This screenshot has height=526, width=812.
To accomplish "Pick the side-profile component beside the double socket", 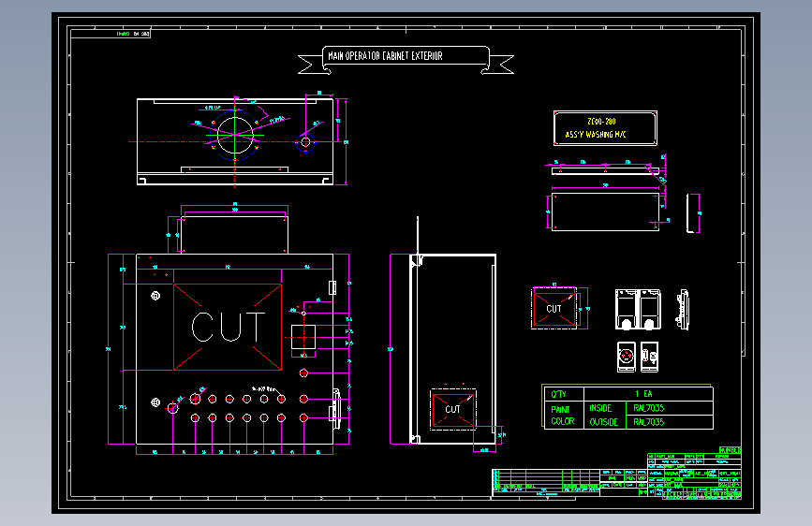I will click(x=683, y=309).
